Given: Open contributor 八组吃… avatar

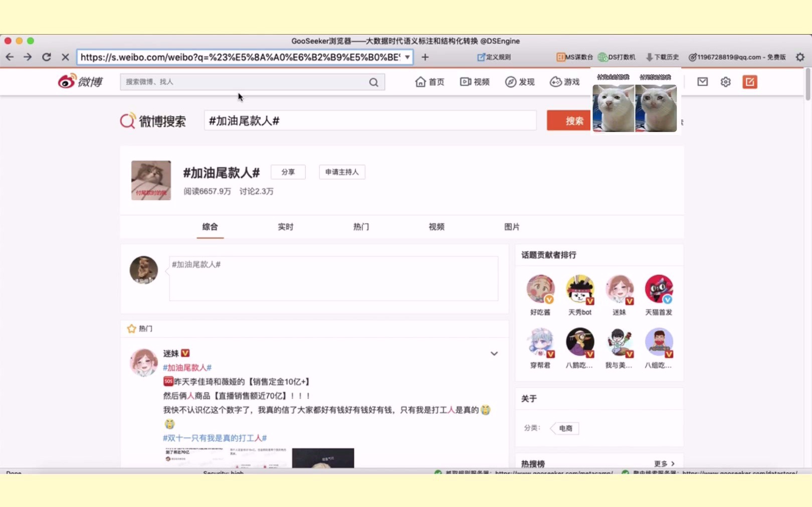Looking at the screenshot, I should pyautogui.click(x=659, y=342).
